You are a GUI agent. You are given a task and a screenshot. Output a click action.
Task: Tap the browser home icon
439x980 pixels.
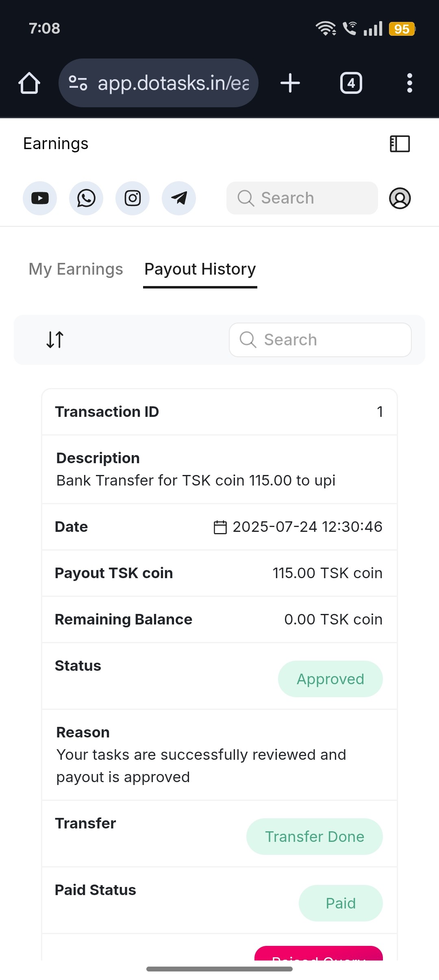(x=29, y=83)
